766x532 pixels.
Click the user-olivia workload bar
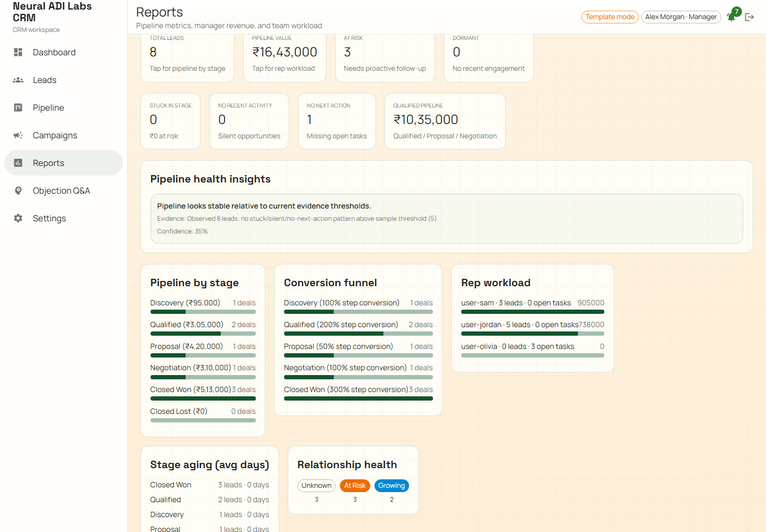(x=532, y=355)
